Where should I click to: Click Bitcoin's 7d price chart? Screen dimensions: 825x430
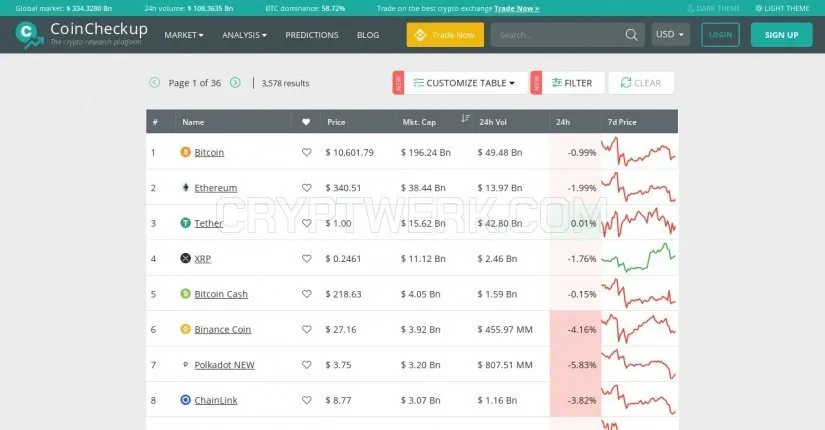[638, 151]
